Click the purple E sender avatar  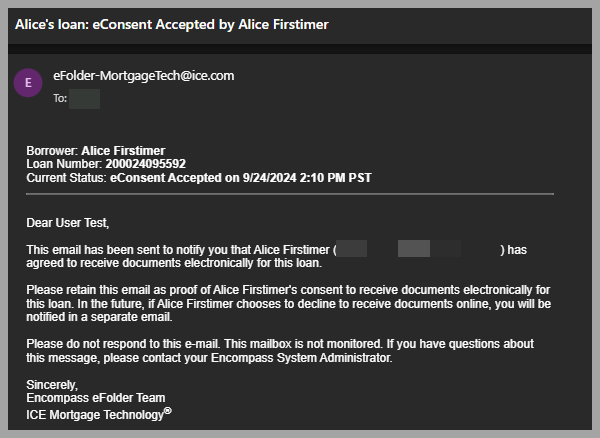(x=28, y=82)
